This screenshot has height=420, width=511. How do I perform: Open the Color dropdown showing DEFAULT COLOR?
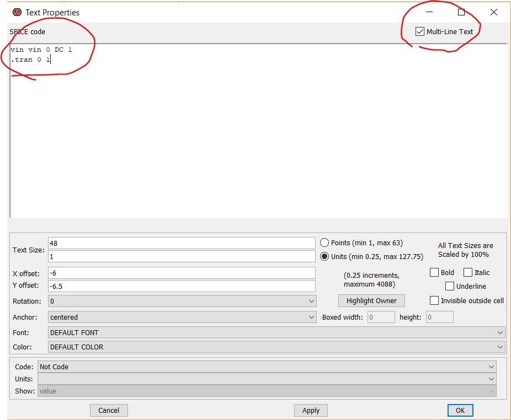[276, 347]
